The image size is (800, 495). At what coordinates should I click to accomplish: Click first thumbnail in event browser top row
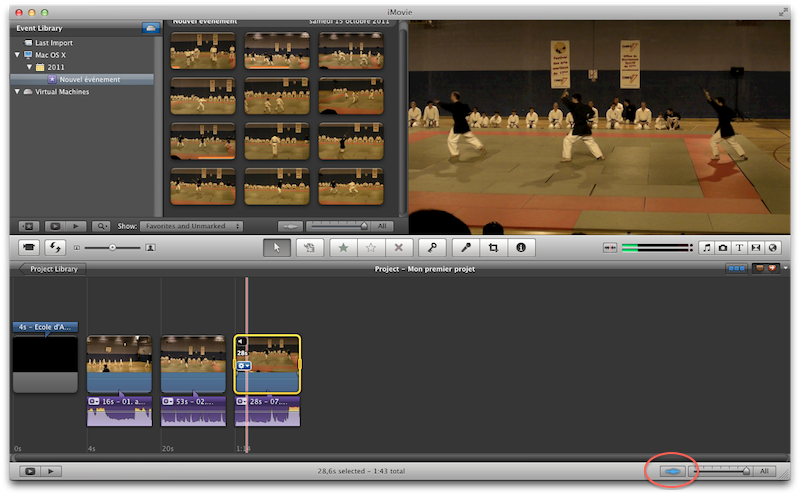203,51
